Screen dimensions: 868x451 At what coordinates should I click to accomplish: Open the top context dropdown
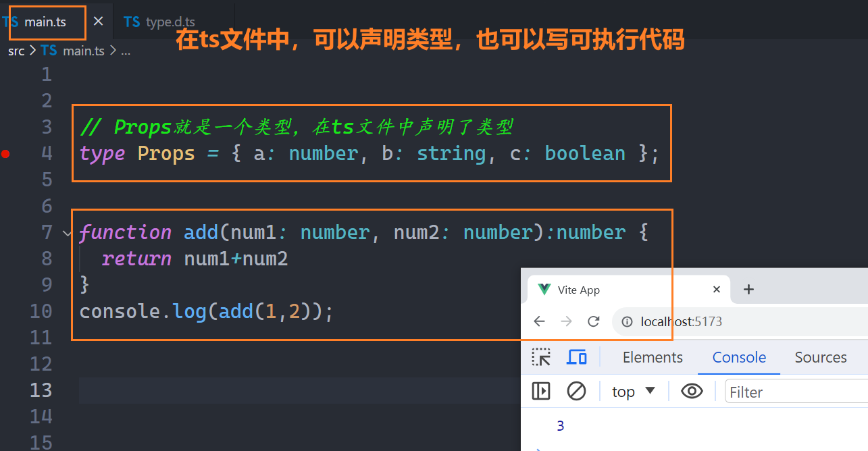[x=634, y=392]
